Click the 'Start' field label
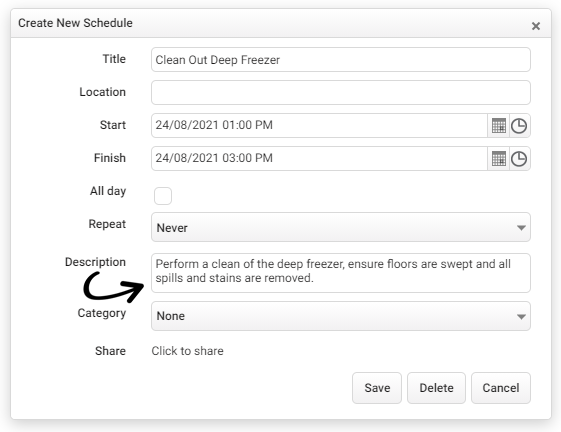 pyautogui.click(x=113, y=125)
